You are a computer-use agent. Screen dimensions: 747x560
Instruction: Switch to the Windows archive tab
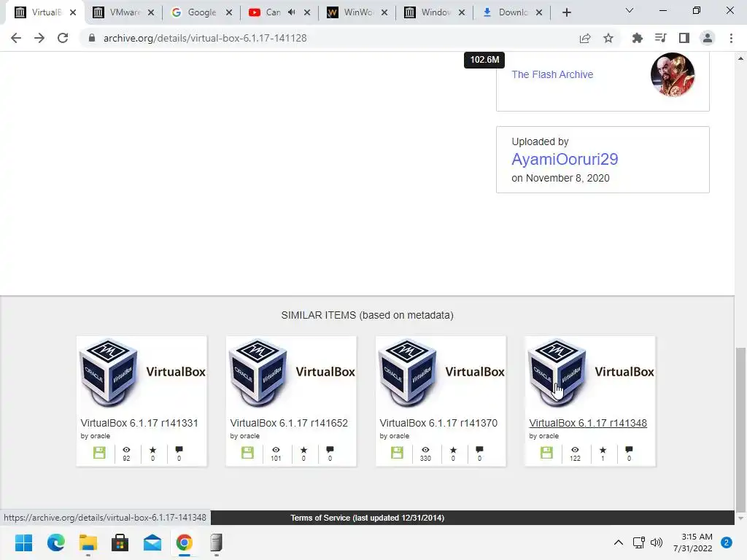436,12
